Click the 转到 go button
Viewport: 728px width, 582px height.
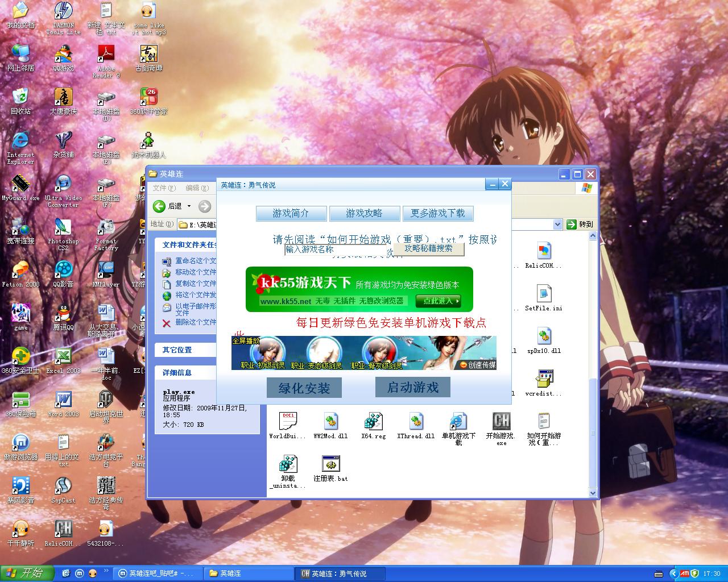pos(580,225)
